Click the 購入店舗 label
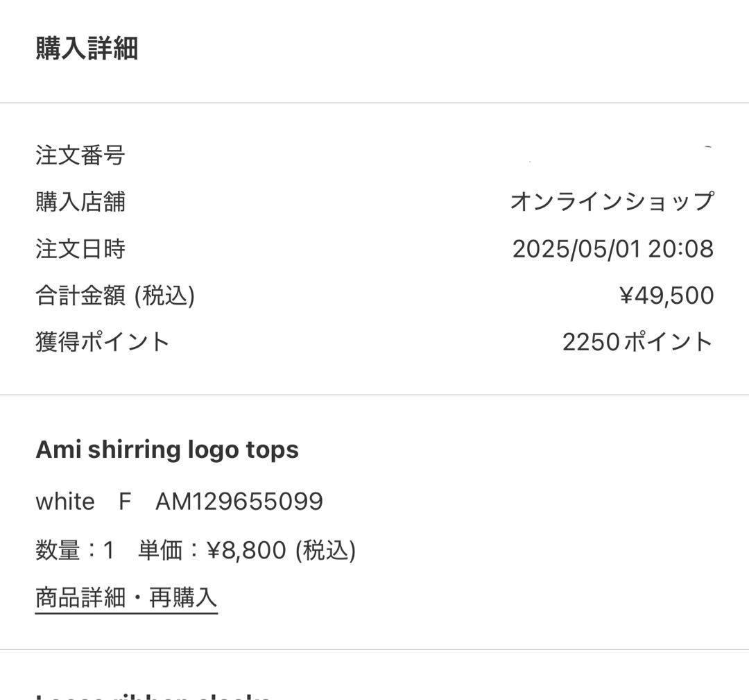749x700 pixels. 81,202
